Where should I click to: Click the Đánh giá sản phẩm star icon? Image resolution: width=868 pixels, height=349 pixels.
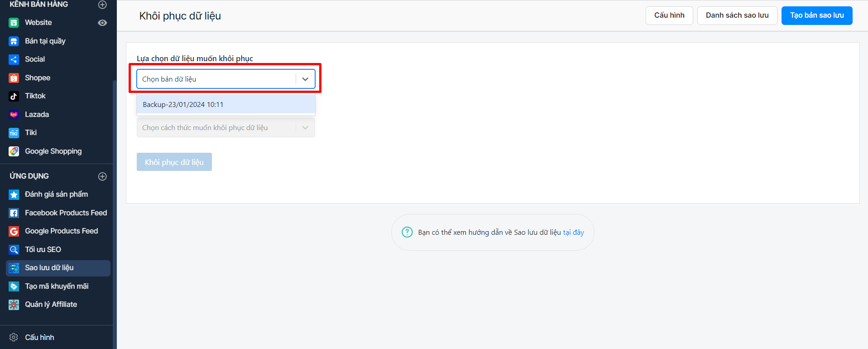point(14,194)
